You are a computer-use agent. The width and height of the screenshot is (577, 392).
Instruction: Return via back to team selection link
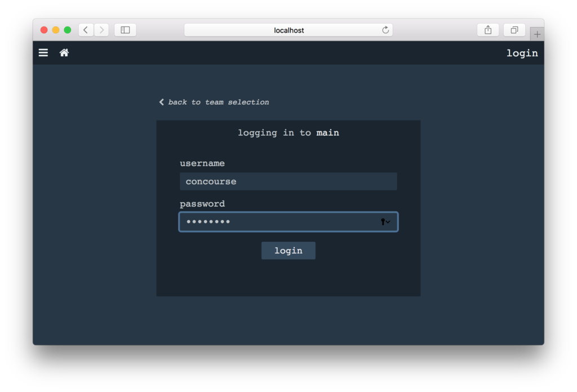point(214,102)
